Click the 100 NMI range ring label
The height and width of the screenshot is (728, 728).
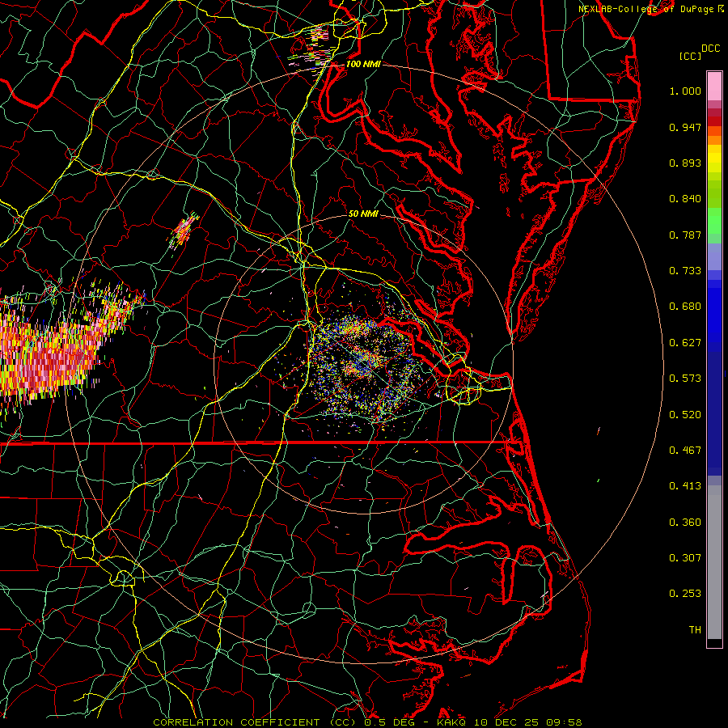pyautogui.click(x=363, y=64)
